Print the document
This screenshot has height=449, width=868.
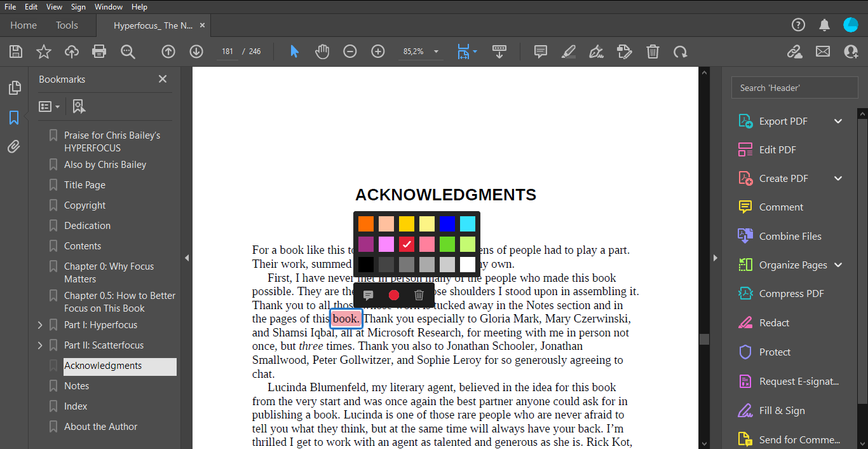[99, 52]
